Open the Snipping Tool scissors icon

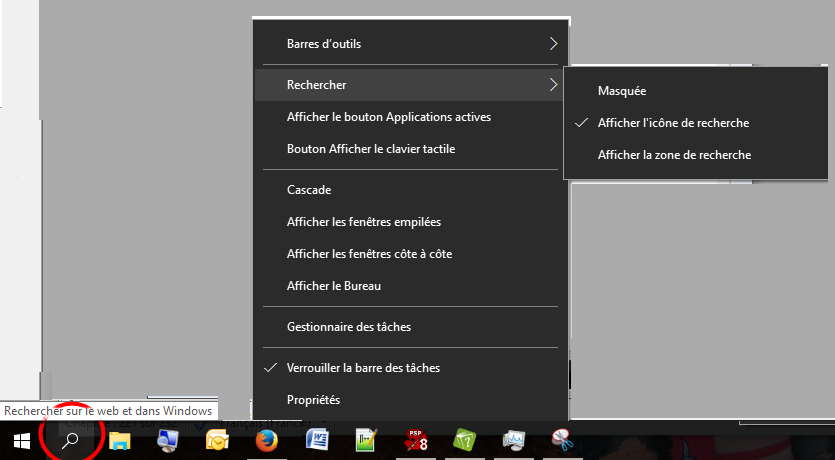point(564,440)
